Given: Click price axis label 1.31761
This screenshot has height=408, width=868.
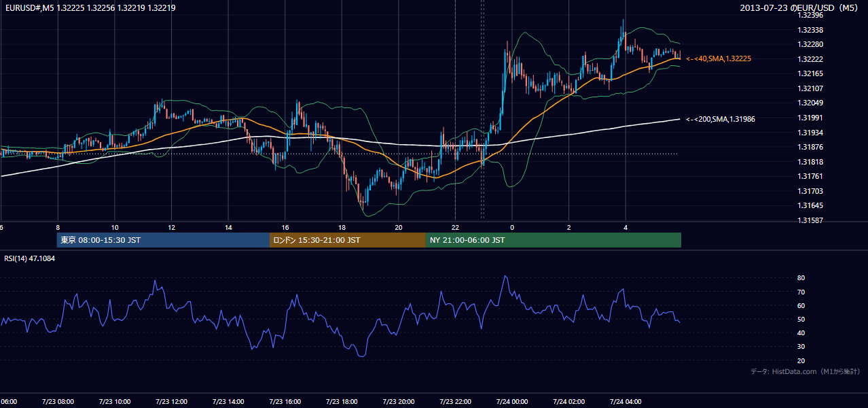Looking at the screenshot, I should tap(810, 176).
